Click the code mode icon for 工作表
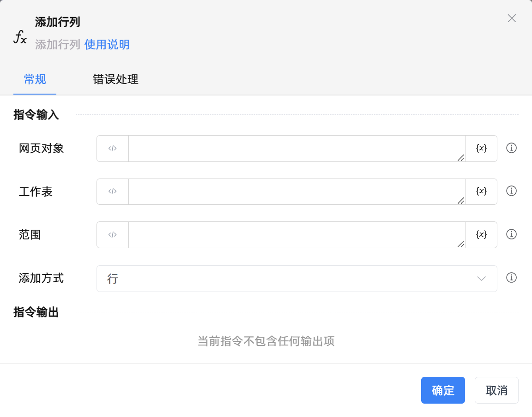The width and height of the screenshot is (532, 417). 113,191
